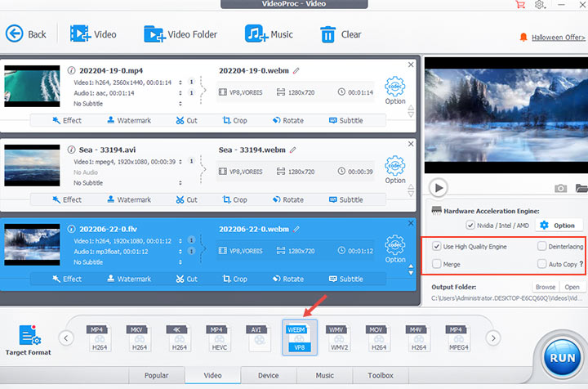Open codec Option for 202206-22-0.flv
Image resolution: width=588 pixels, height=389 pixels.
395,248
